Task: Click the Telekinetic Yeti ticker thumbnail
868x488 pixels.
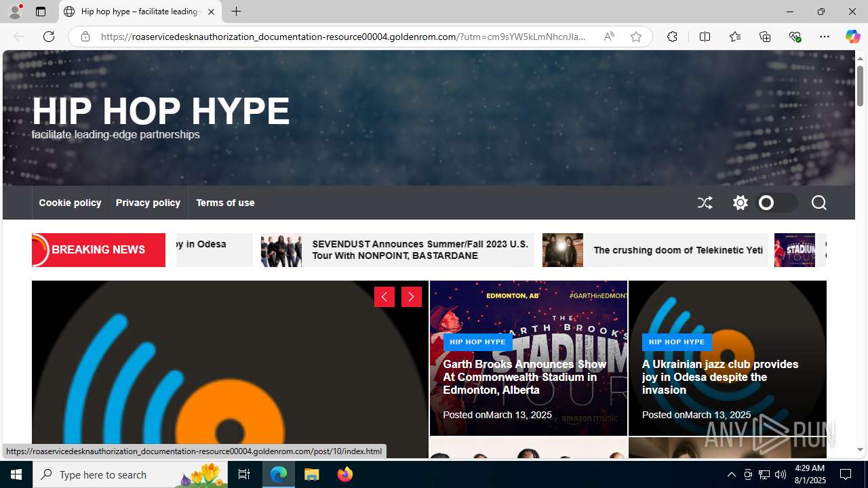Action: tap(563, 250)
